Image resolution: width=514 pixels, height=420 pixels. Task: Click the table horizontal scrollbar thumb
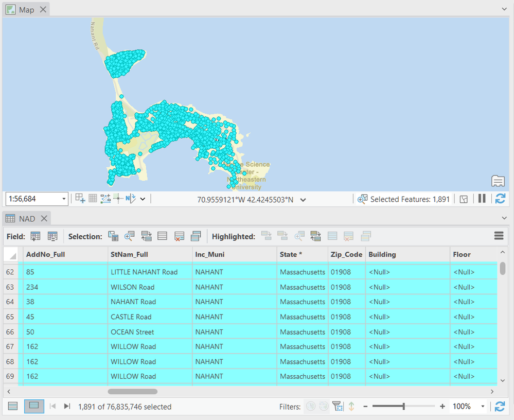(133, 392)
